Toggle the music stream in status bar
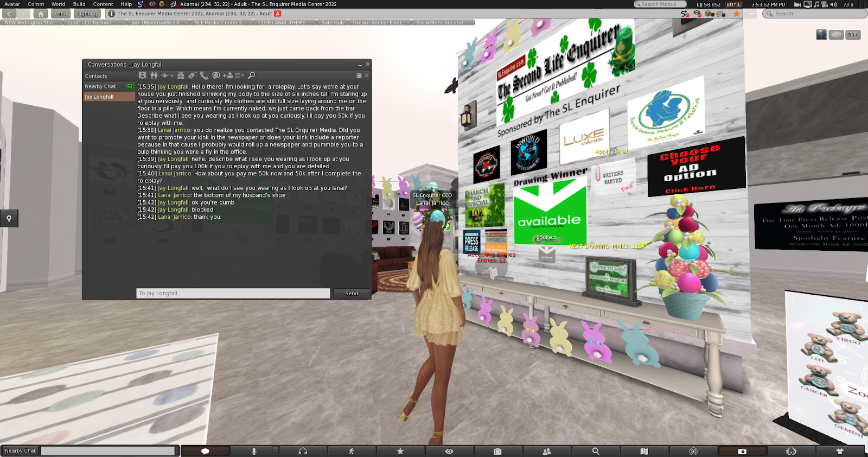 coord(816,4)
